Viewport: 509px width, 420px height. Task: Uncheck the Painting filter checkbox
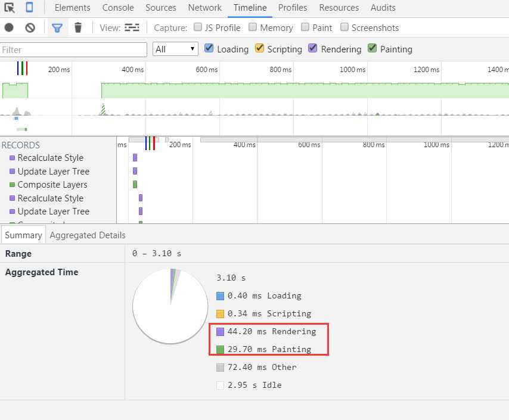(x=372, y=48)
